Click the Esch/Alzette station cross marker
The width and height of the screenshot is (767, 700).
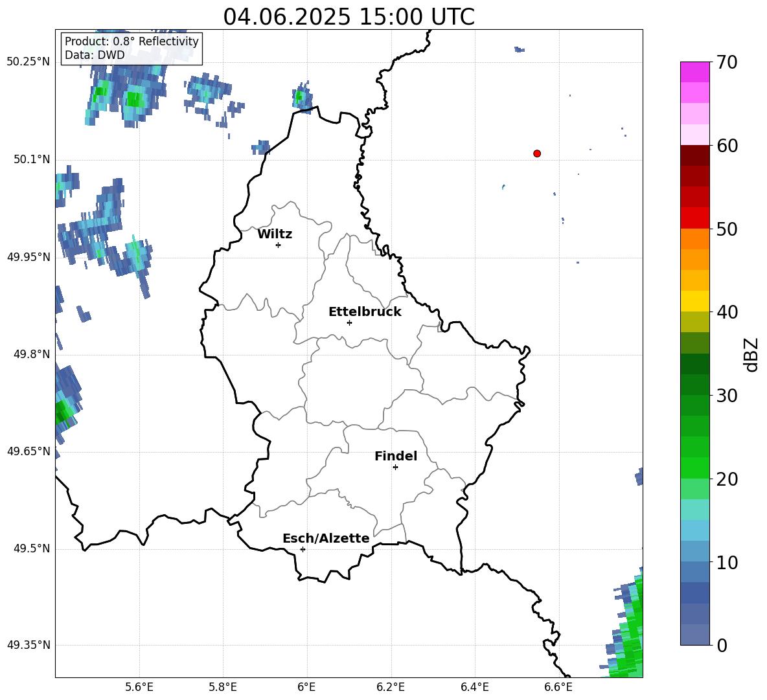click(x=303, y=549)
